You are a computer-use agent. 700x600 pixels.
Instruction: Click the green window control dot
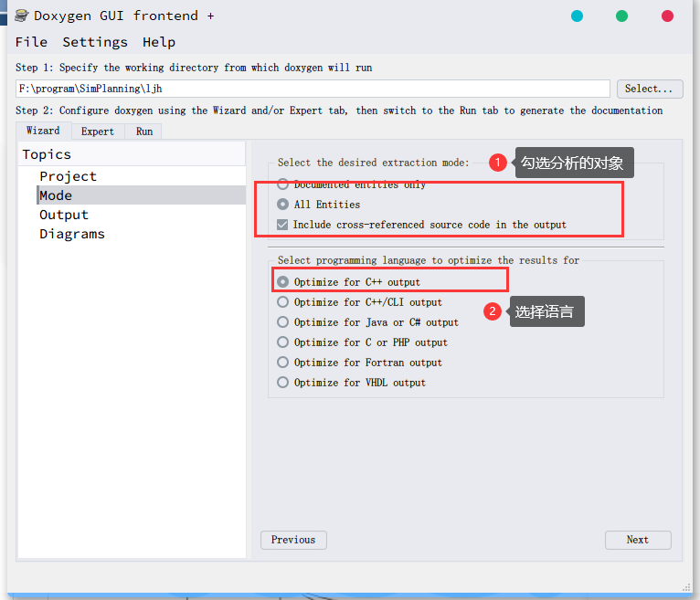point(621,16)
